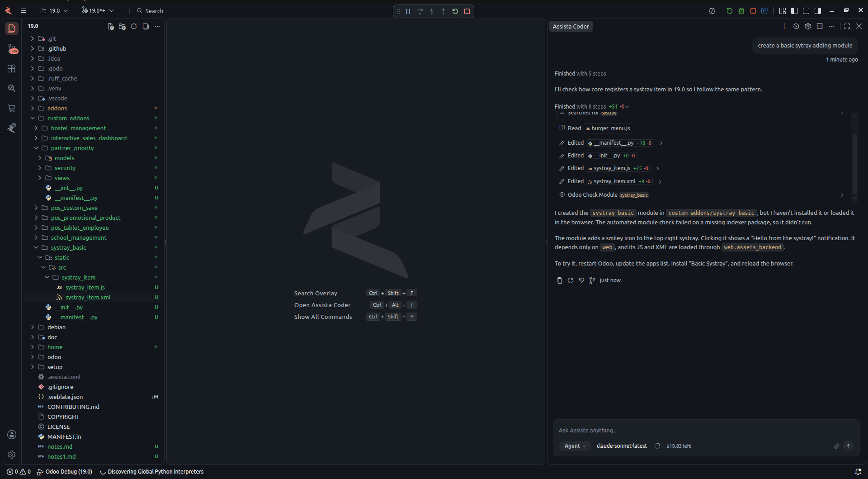This screenshot has height=479, width=868.
Task: Open Source Control with 148 badge
Action: 12,49
